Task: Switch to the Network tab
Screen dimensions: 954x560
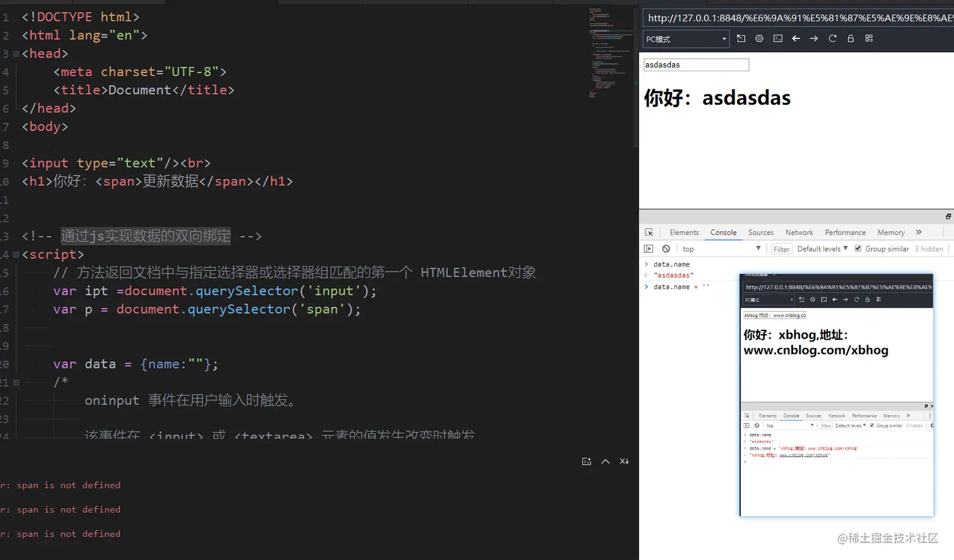Action: click(799, 232)
